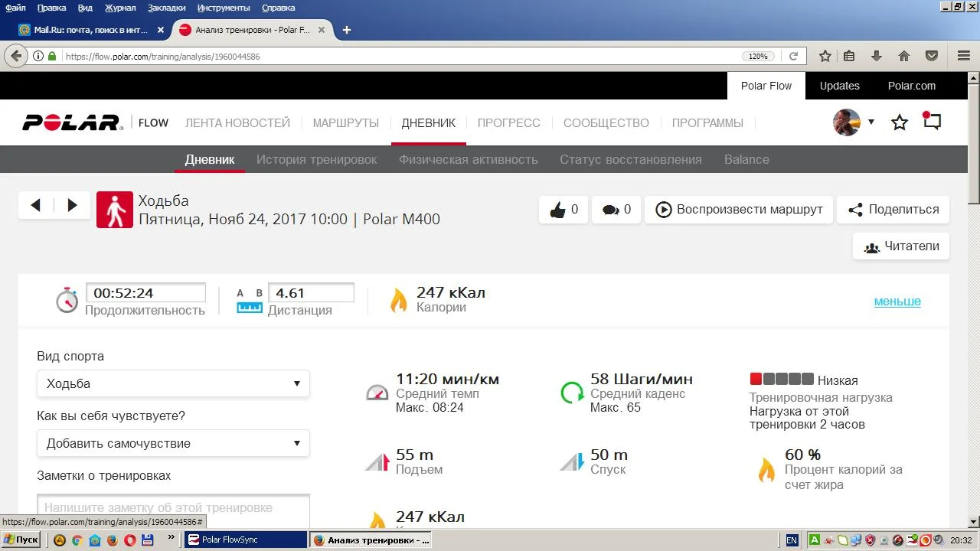Open the Закладки menu

(x=166, y=8)
